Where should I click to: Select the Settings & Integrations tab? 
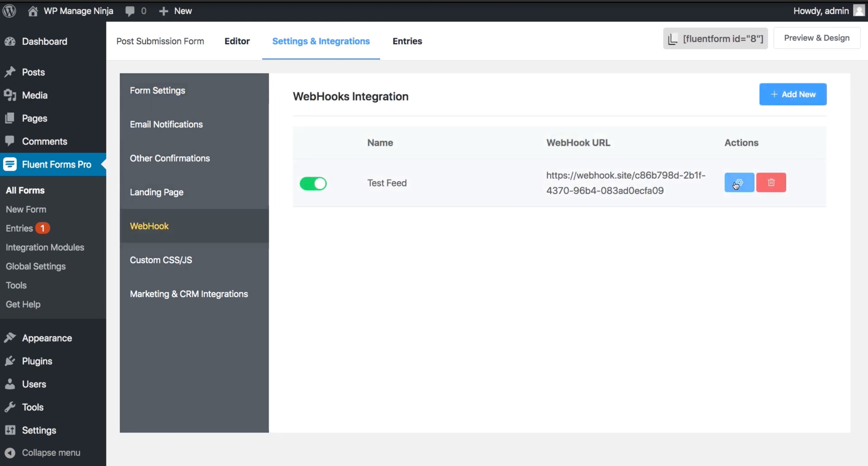click(x=321, y=41)
